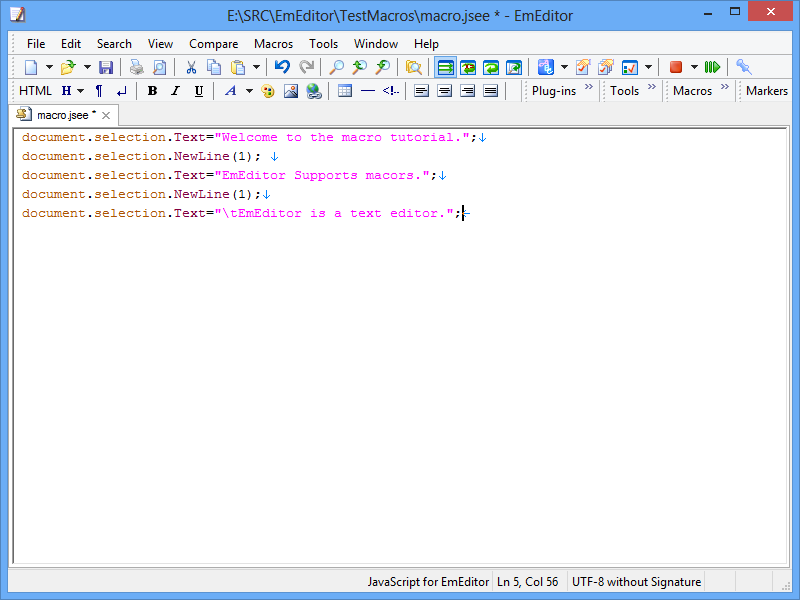Insert a horizontal rule with the line icon

(368, 91)
